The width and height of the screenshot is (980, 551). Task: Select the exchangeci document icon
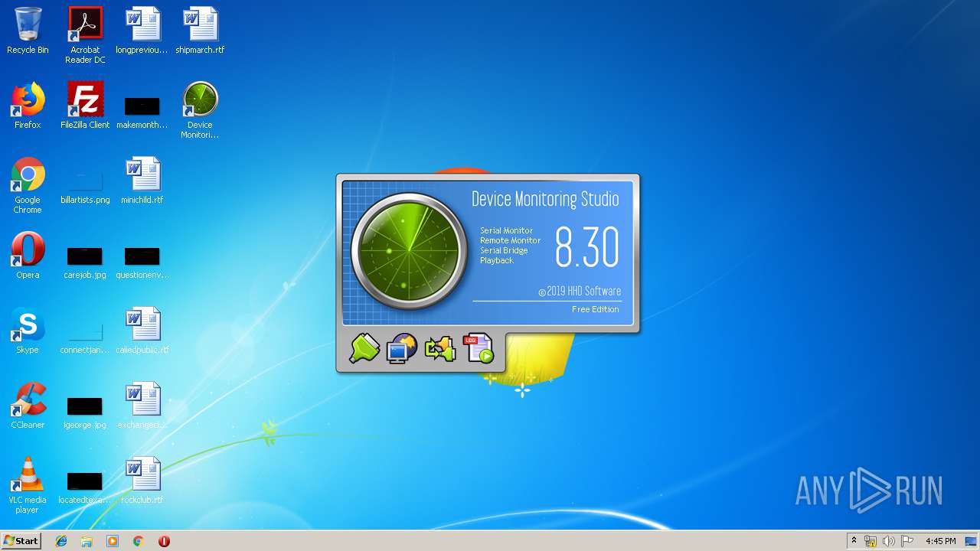[142, 406]
